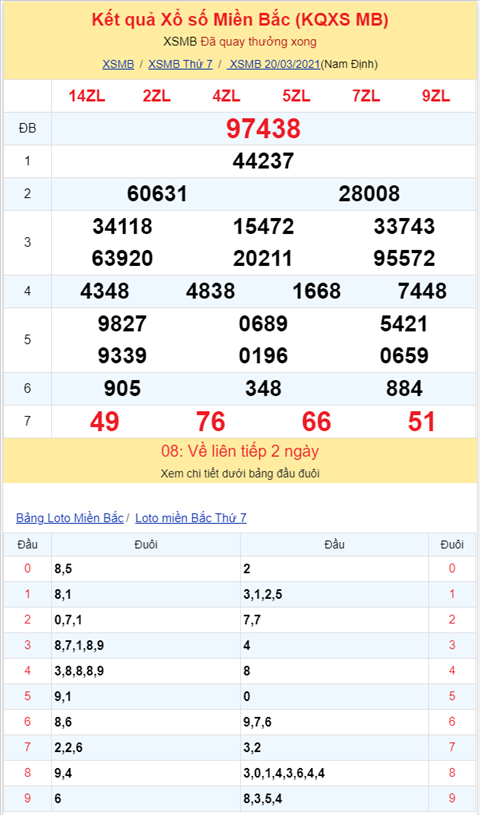The width and height of the screenshot is (480, 815).
Task: Select fourth prize number 1668
Action: [316, 291]
